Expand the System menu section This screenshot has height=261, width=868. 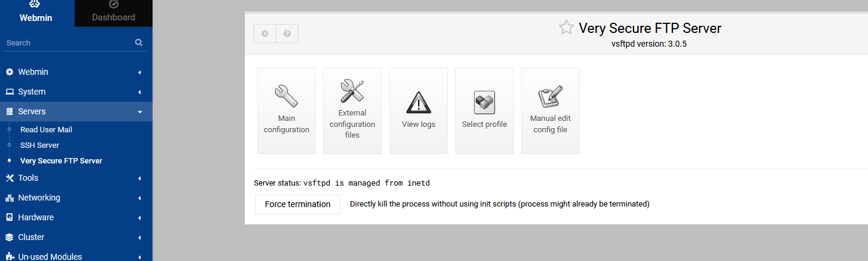pos(76,92)
